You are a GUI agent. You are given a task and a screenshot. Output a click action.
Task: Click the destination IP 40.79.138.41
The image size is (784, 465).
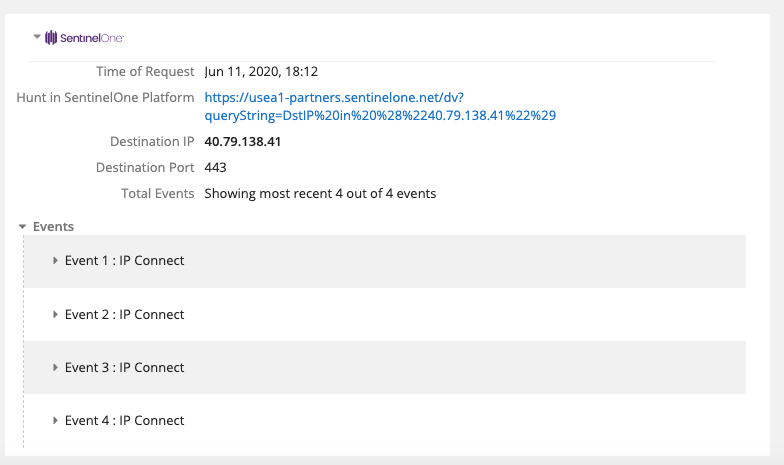click(242, 142)
